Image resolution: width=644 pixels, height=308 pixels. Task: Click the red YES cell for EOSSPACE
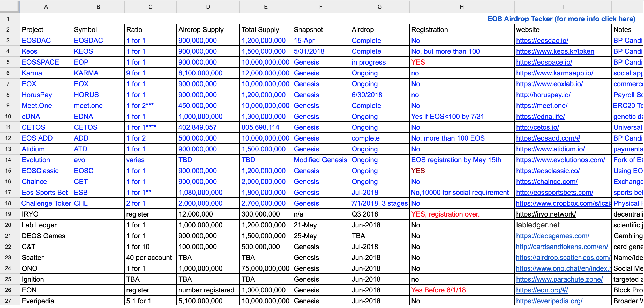tap(462, 62)
